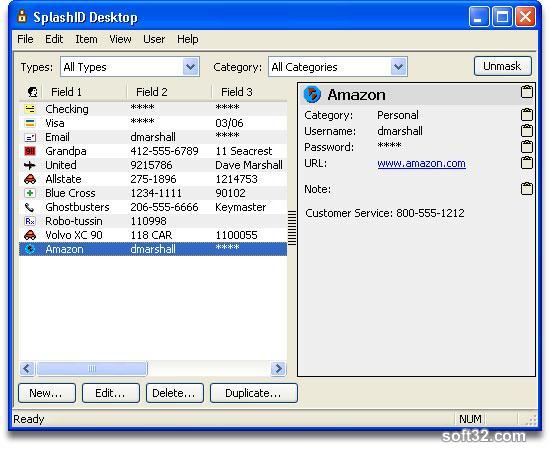Screen dimensions: 550x450
Task: Select the Checking row name
Action: pos(67,109)
